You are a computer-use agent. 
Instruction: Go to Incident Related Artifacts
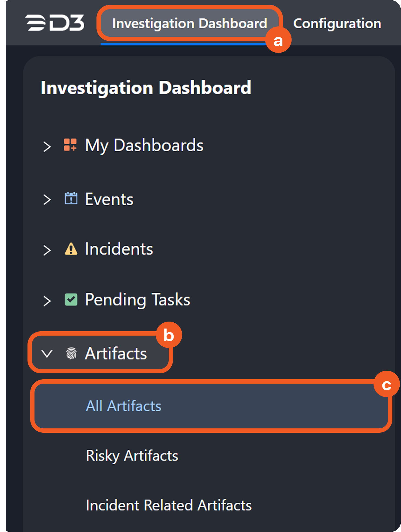point(169,505)
